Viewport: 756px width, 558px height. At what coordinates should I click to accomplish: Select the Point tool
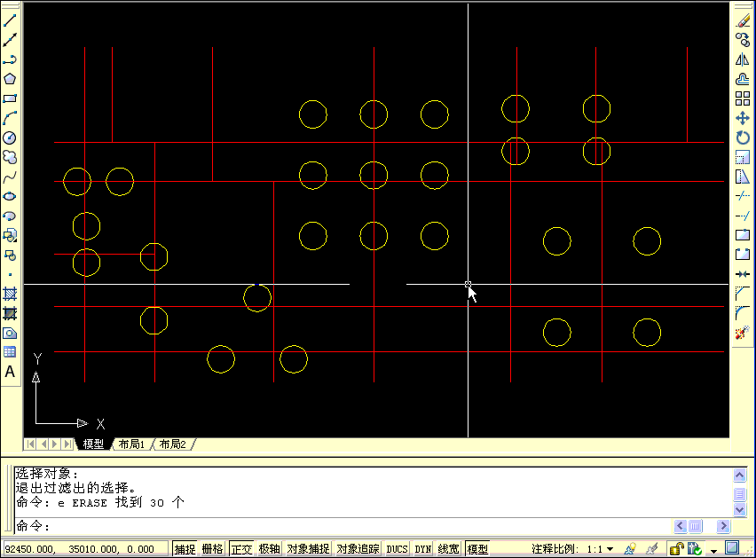[10, 275]
